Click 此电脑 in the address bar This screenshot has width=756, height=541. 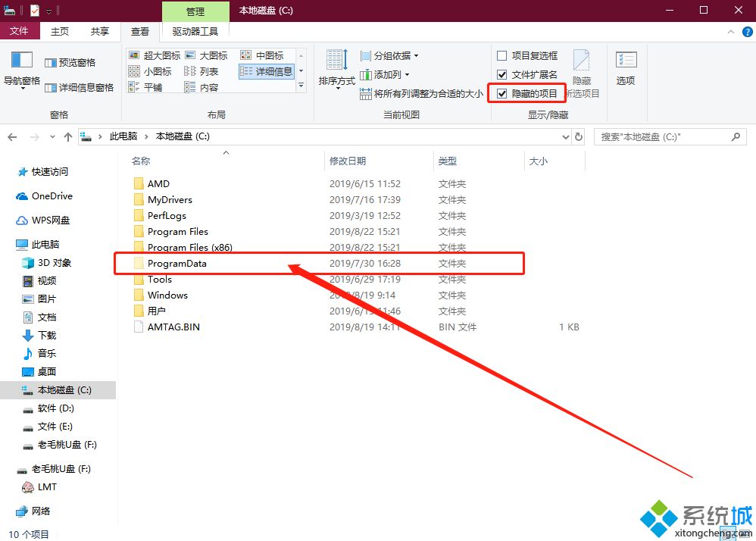click(x=123, y=137)
